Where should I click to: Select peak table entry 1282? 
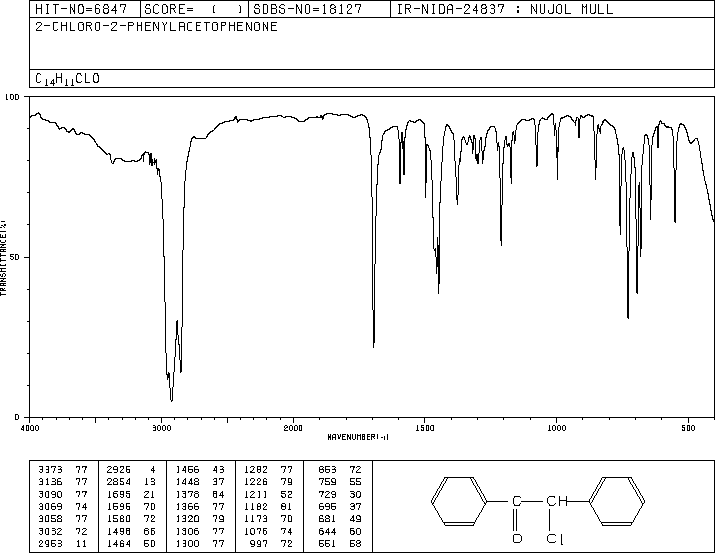click(269, 470)
